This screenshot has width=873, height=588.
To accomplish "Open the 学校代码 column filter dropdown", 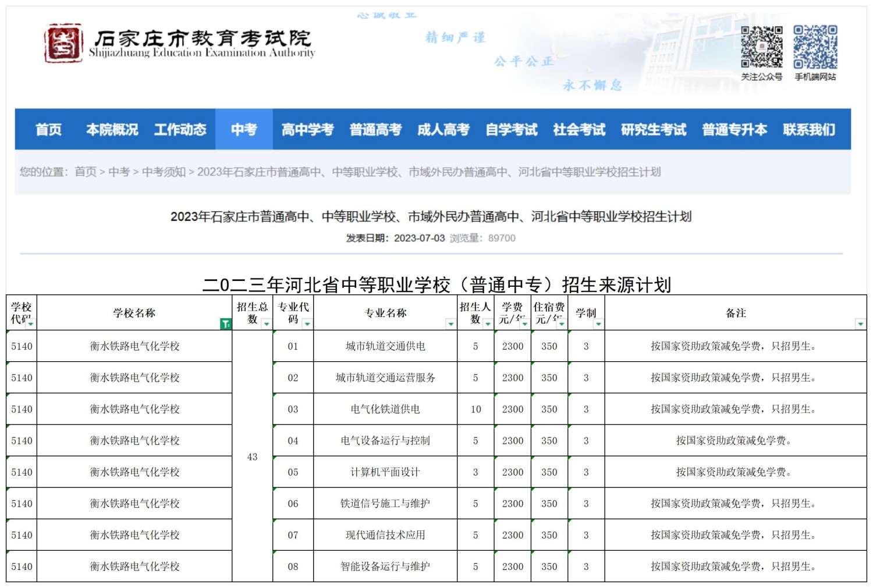I will pyautogui.click(x=30, y=324).
